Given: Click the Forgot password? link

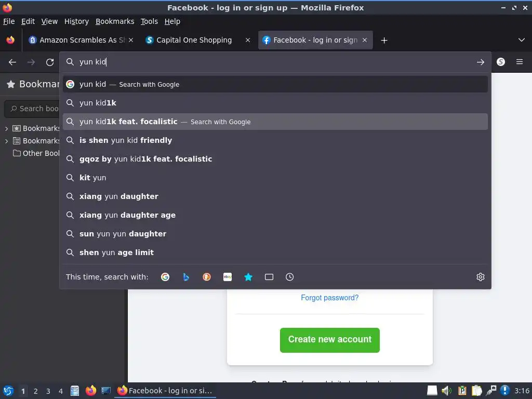Looking at the screenshot, I should (329, 298).
